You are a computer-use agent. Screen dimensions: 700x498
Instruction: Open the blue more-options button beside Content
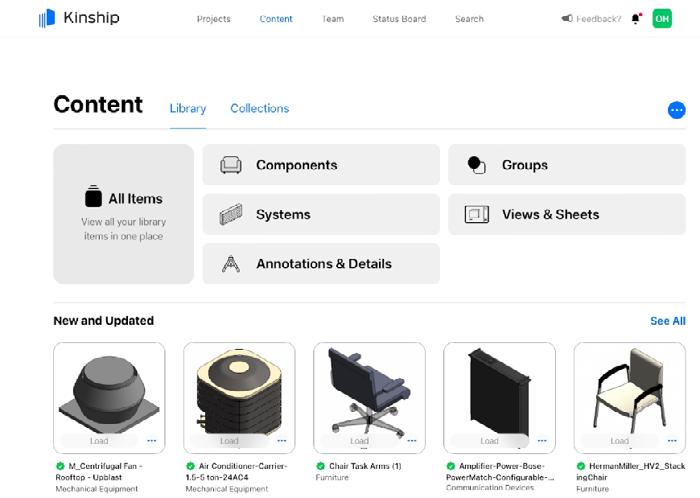point(676,110)
